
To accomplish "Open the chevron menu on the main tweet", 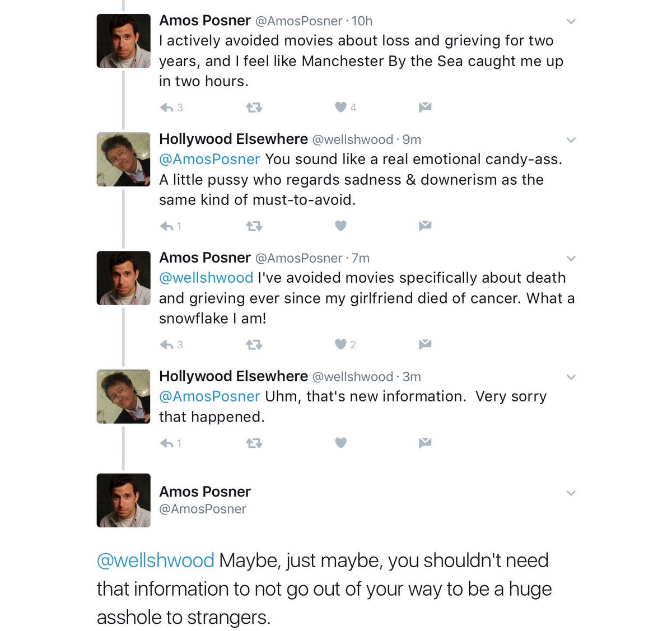I will [571, 494].
